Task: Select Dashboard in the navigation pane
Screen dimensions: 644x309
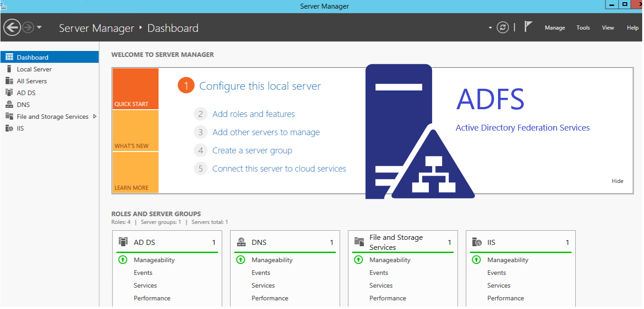Action: 50,57
